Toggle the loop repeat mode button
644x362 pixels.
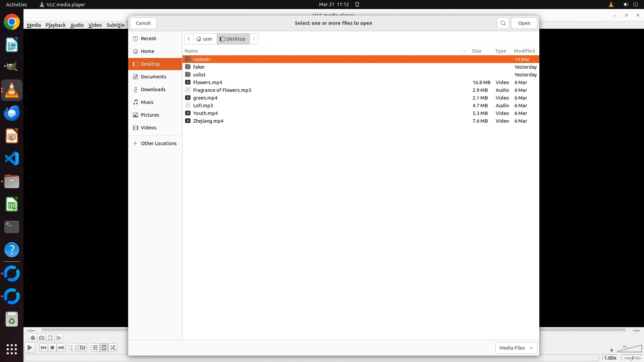[104, 348]
